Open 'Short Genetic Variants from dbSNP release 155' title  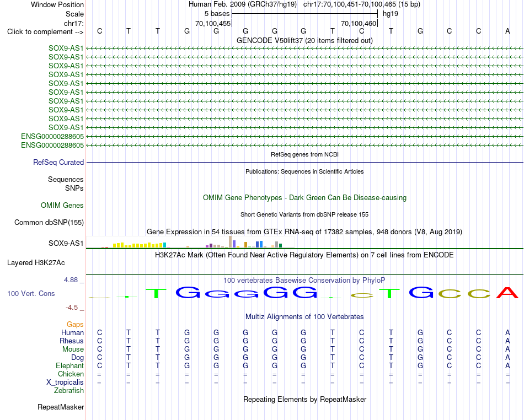click(304, 214)
